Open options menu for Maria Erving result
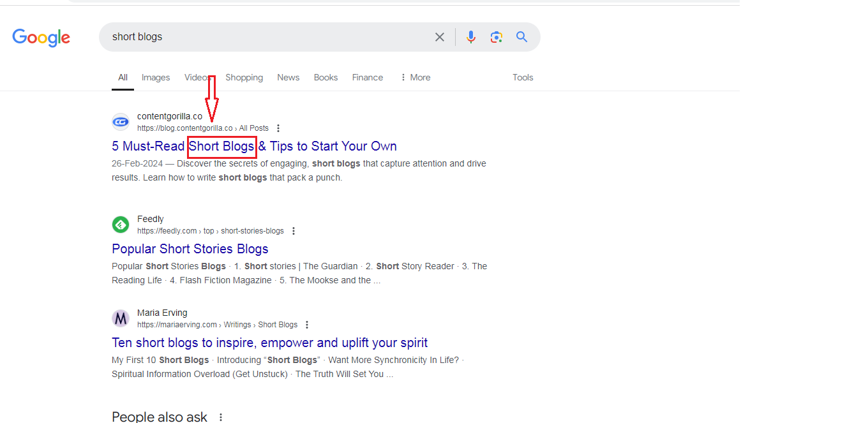 307,325
